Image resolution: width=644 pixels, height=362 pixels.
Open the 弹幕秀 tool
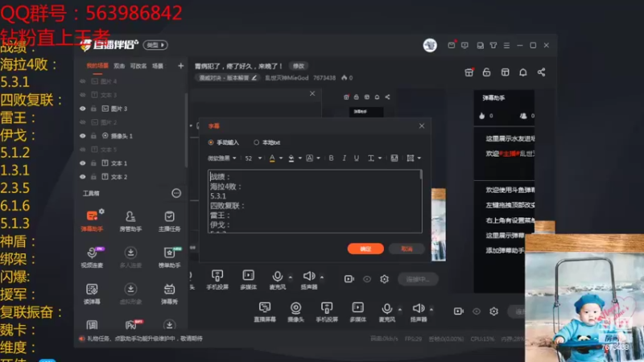[169, 294]
